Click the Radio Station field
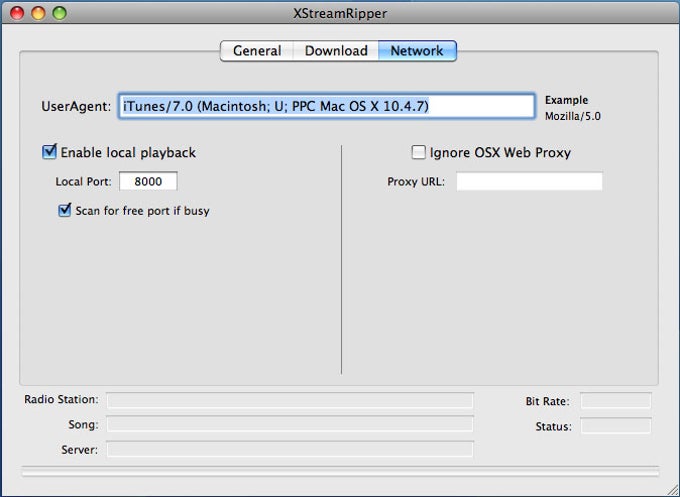The image size is (680, 497). tap(290, 400)
